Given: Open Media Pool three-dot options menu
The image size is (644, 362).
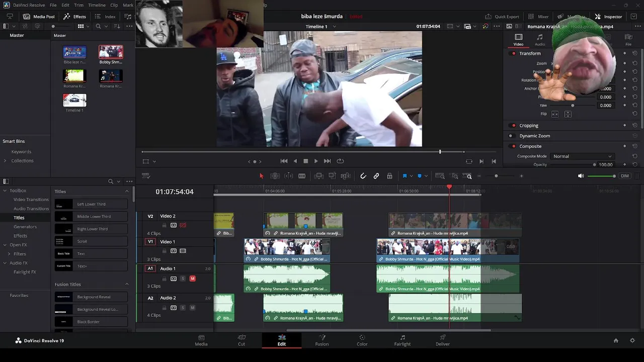Looking at the screenshot, I should pyautogui.click(x=129, y=26).
